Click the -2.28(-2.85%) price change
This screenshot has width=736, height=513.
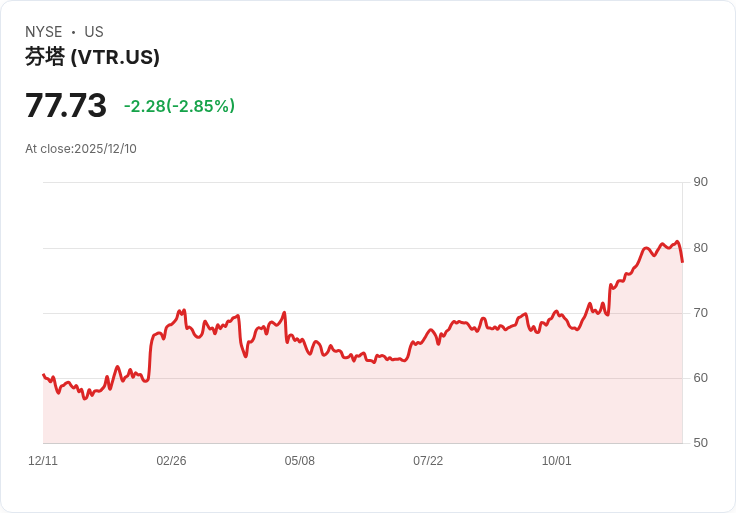179,106
